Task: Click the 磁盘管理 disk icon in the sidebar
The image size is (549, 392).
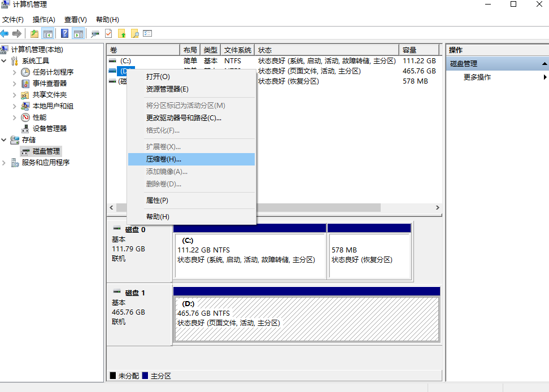Action: point(26,151)
